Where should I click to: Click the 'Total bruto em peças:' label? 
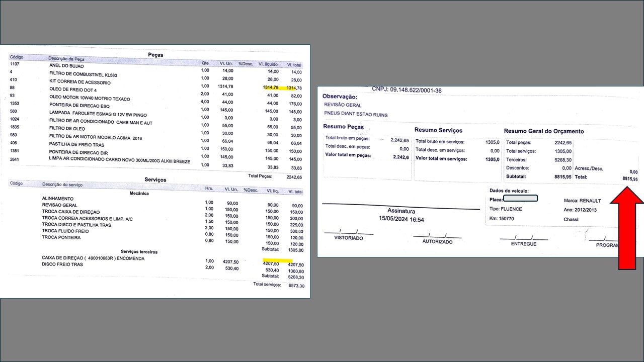click(x=348, y=138)
